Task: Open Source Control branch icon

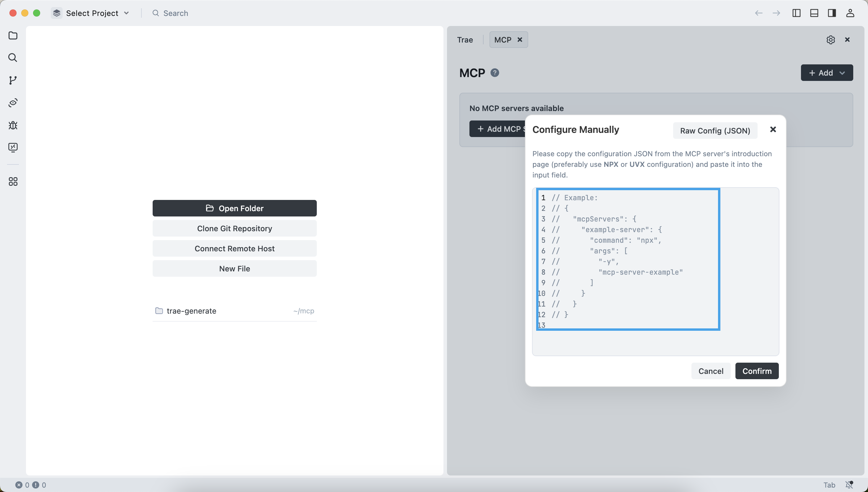Action: point(13,80)
